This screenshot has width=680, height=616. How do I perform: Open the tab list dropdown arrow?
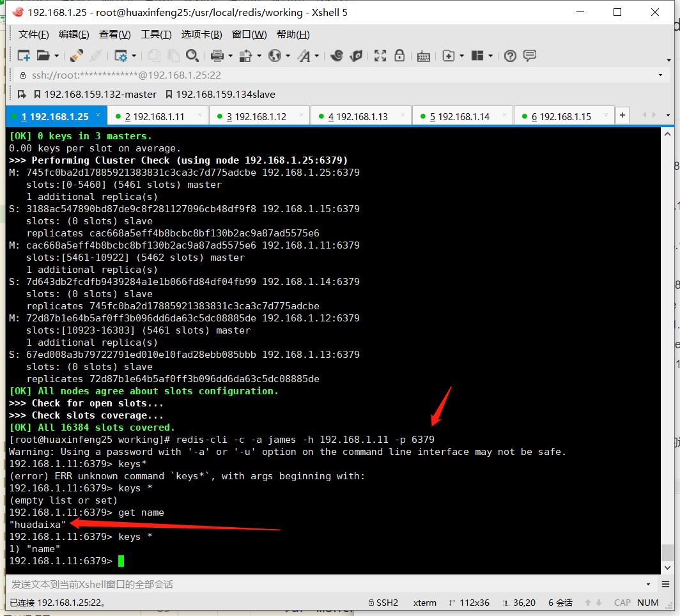tap(668, 115)
